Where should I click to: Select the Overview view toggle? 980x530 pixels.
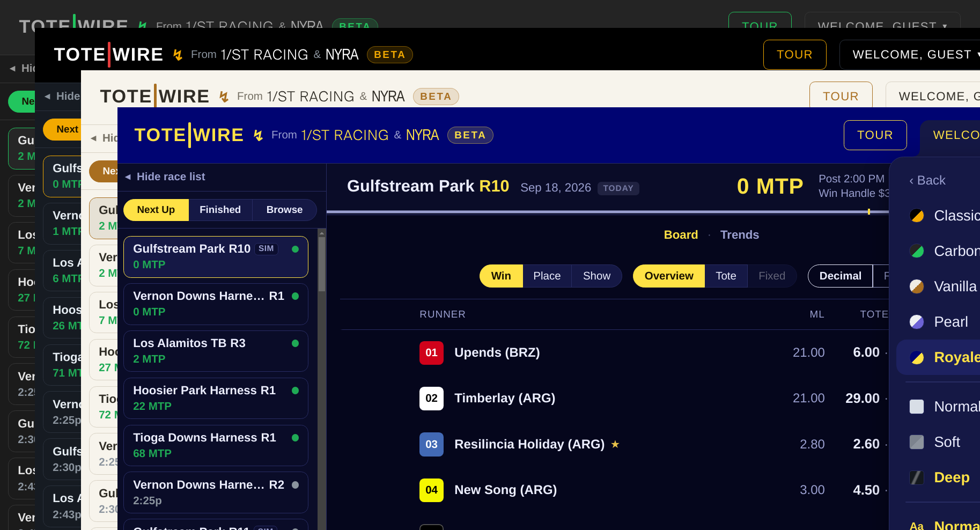tap(669, 276)
